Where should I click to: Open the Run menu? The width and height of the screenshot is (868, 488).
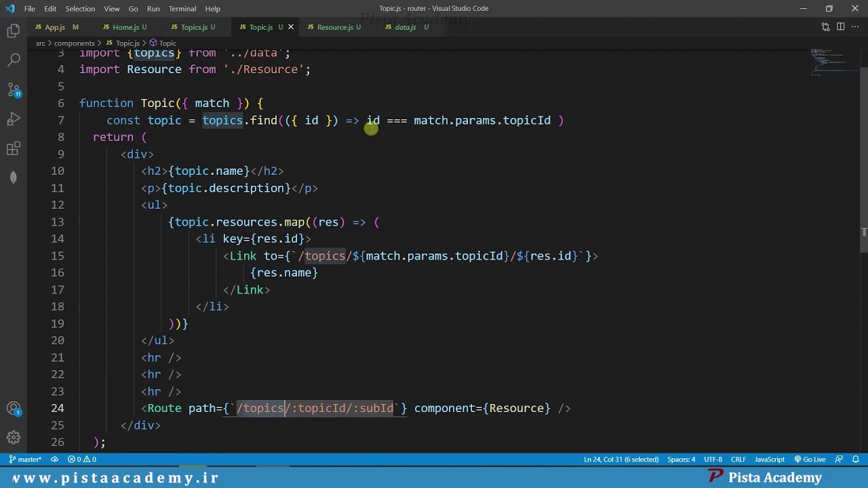pos(153,9)
